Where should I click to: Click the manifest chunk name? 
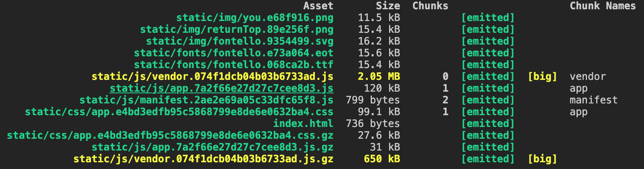(593, 100)
